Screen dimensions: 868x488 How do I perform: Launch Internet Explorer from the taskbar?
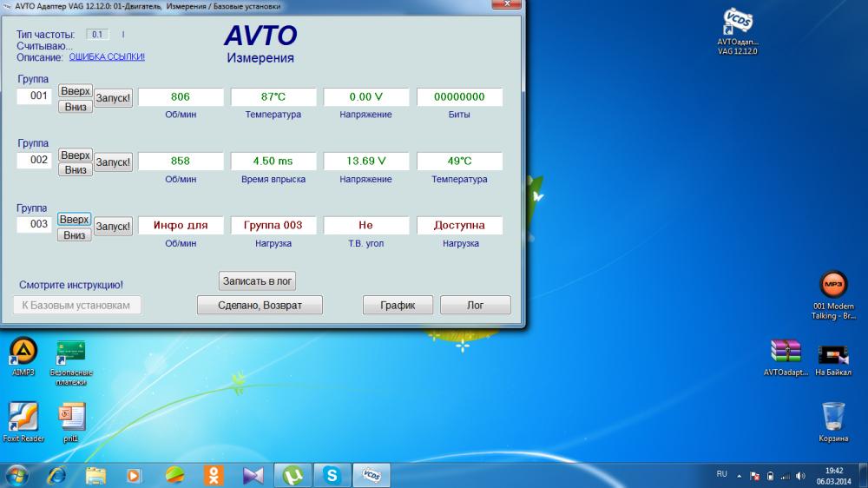click(56, 476)
